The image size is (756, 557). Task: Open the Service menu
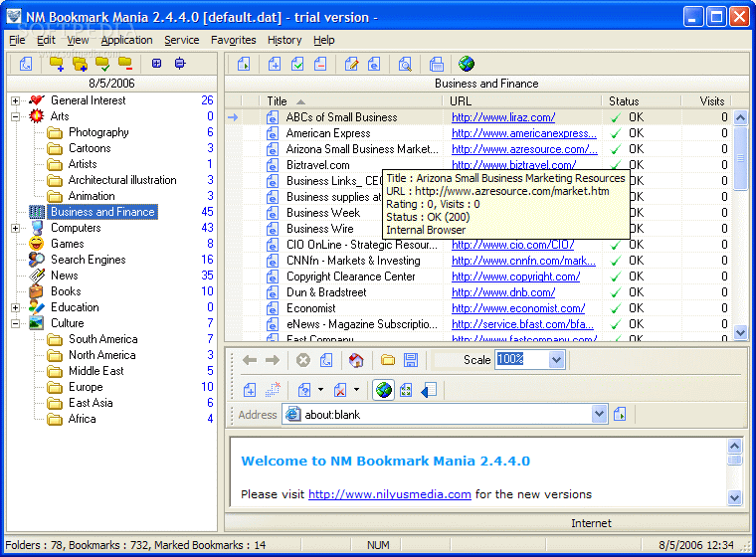pos(182,40)
